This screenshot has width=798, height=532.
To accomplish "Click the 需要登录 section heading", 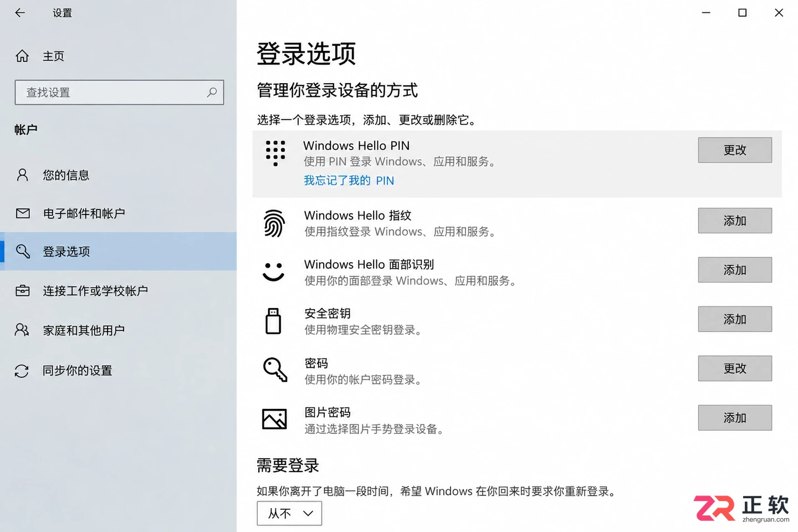I will coord(288,465).
